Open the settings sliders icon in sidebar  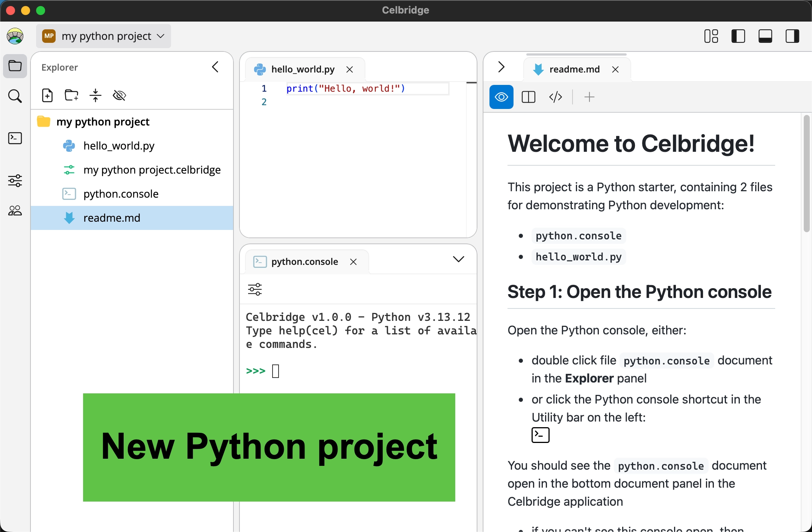[x=15, y=181]
